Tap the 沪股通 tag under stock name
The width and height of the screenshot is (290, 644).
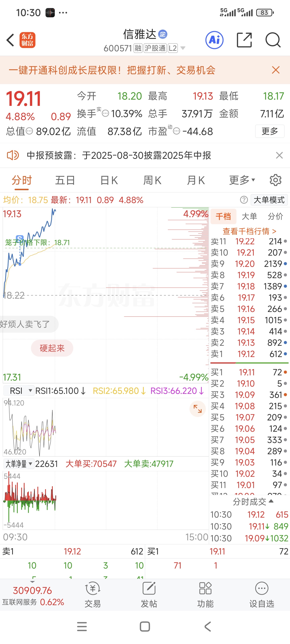click(155, 48)
